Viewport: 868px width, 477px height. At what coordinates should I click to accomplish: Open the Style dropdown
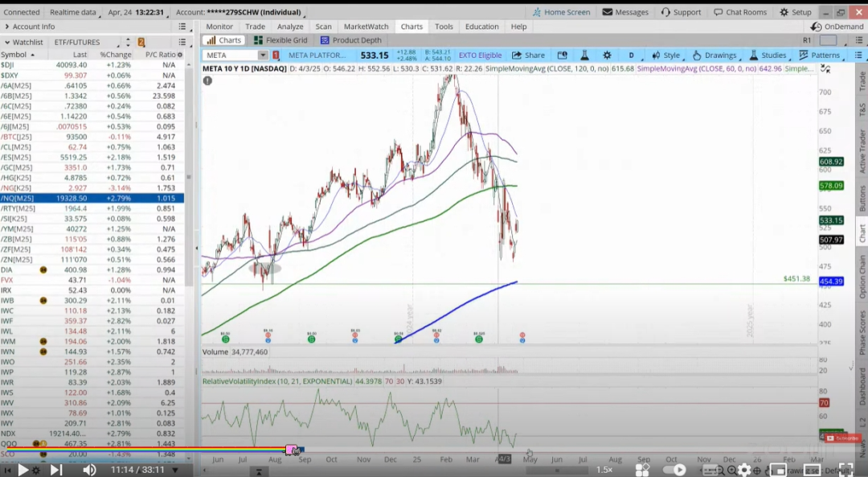[x=666, y=55]
